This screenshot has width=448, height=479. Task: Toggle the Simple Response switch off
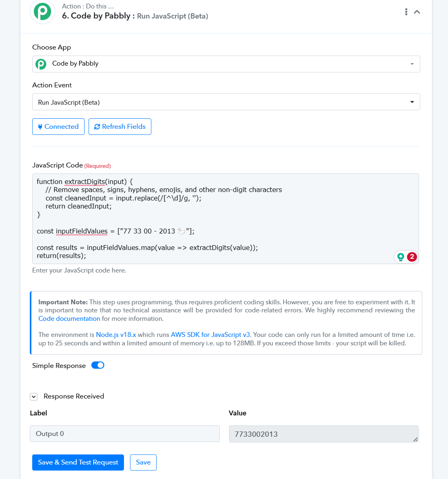[x=98, y=365]
